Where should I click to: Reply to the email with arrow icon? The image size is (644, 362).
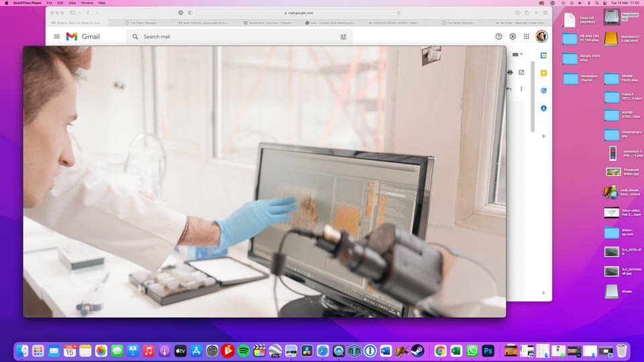click(509, 88)
